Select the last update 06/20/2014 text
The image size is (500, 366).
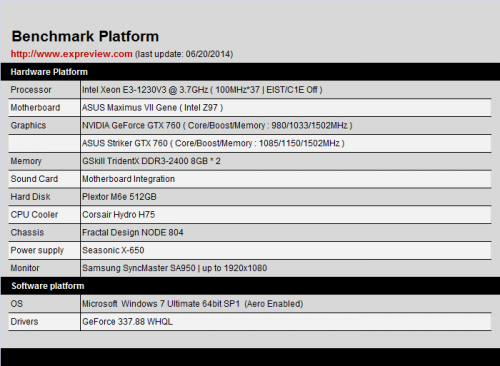[184, 54]
